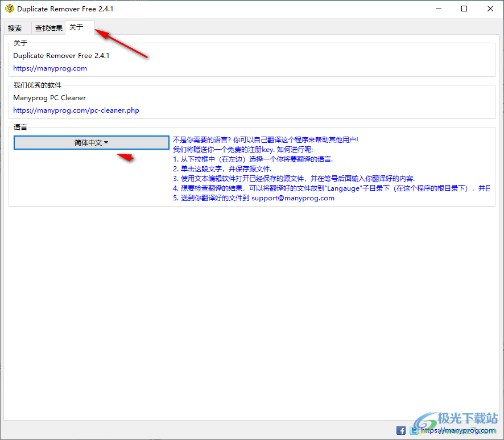Click the line mentioning support@manyprog.com

(x=254, y=198)
